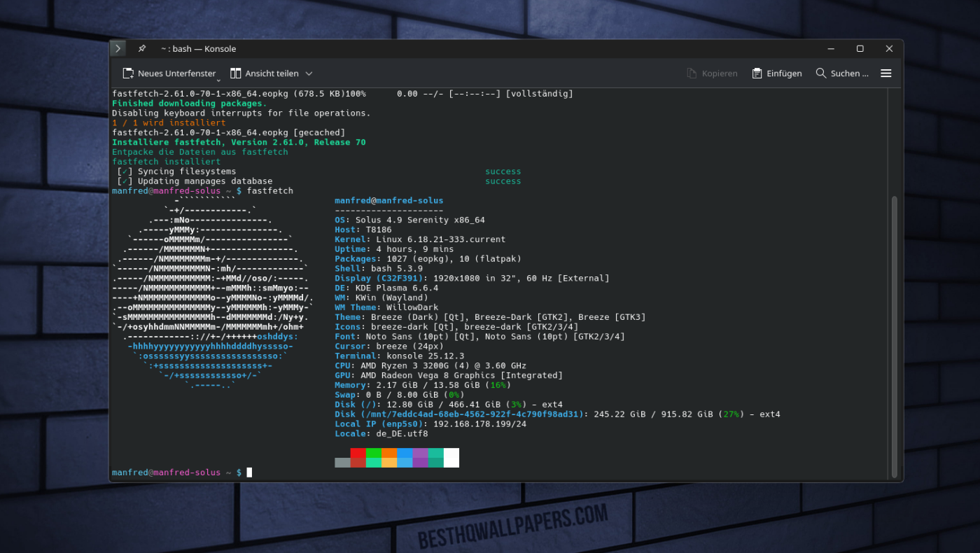Click the "WM: KWin (Wayland)" line
The height and width of the screenshot is (553, 980).
pyautogui.click(x=381, y=298)
